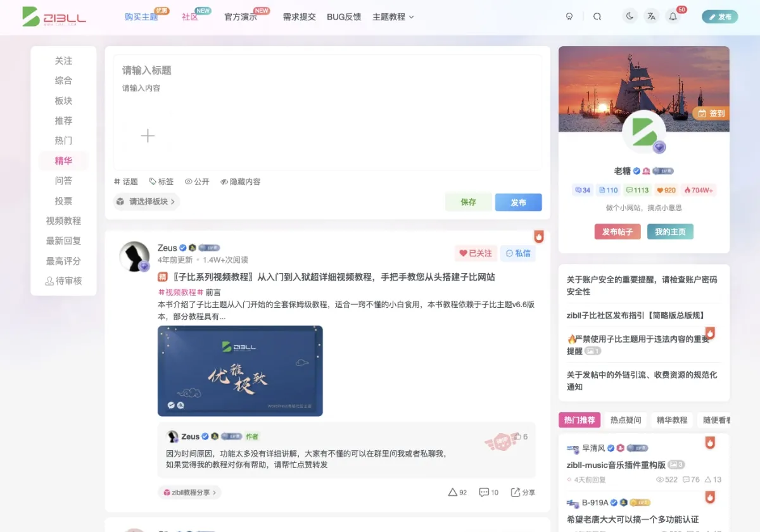Viewport: 760px width, 532px height.
Task: Select 最高评分 in the left sidebar
Action: 63,261
